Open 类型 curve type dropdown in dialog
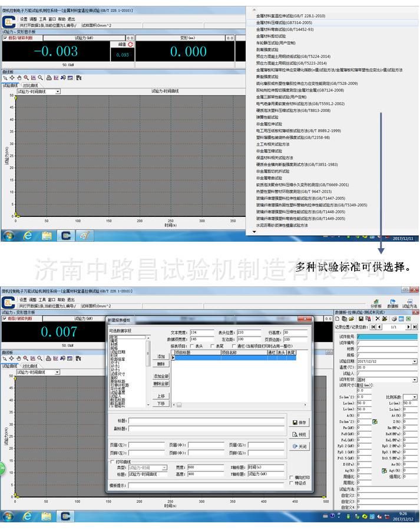This screenshot has width=420, height=530. [x=165, y=468]
